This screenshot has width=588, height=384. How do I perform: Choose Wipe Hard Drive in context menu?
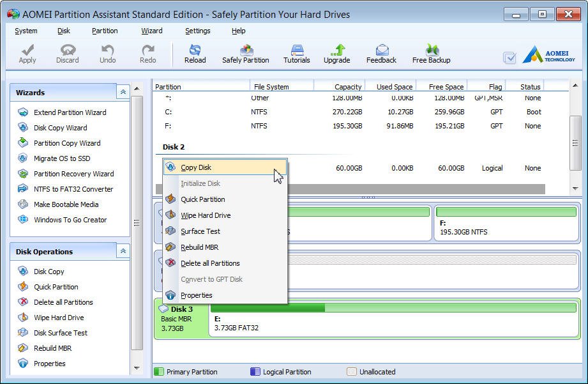225,215
